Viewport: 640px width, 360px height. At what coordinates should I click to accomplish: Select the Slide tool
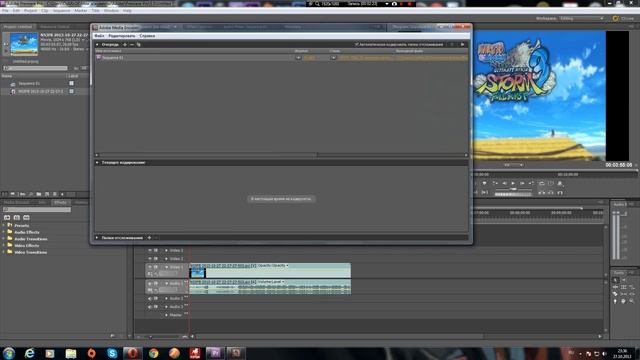point(631,294)
